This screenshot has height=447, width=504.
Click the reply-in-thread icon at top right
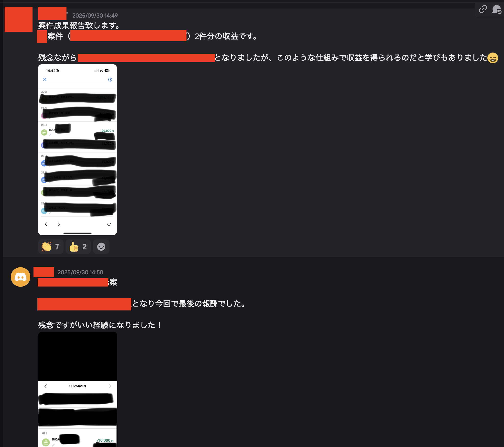(x=496, y=10)
